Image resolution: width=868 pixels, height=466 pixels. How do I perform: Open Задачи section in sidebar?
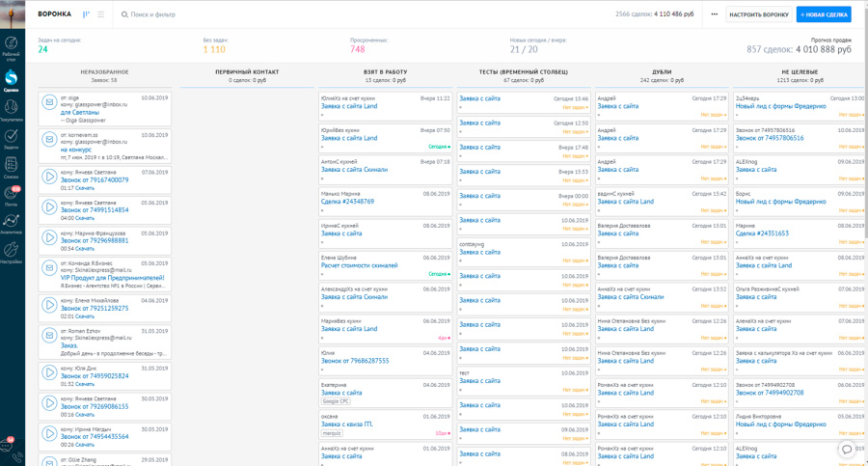[11, 139]
